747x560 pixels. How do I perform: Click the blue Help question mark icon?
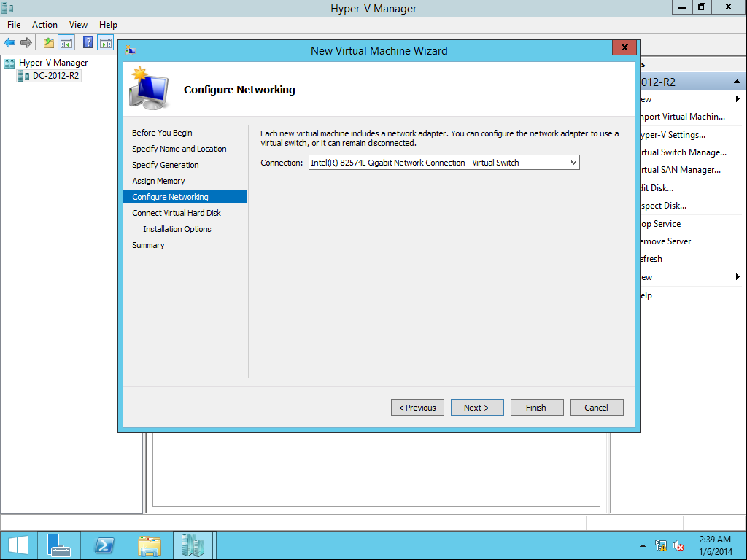tap(88, 42)
